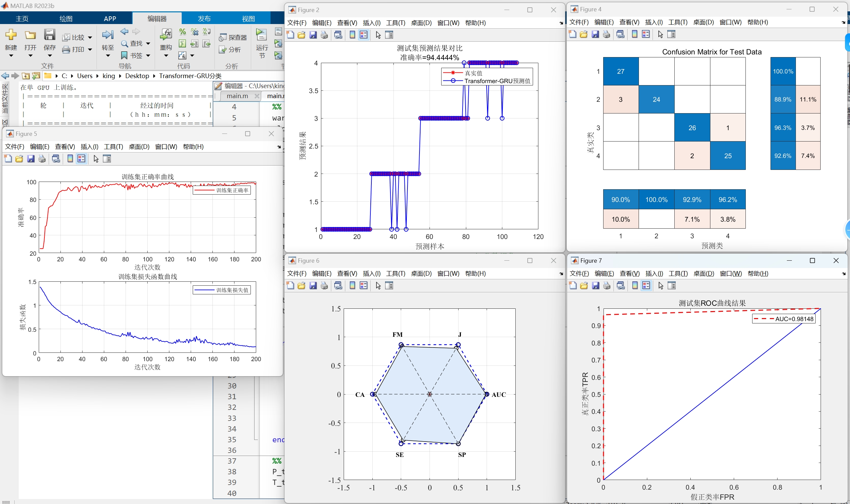Click the 27 cell in confusion matrix
This screenshot has width=850, height=504.
click(620, 71)
